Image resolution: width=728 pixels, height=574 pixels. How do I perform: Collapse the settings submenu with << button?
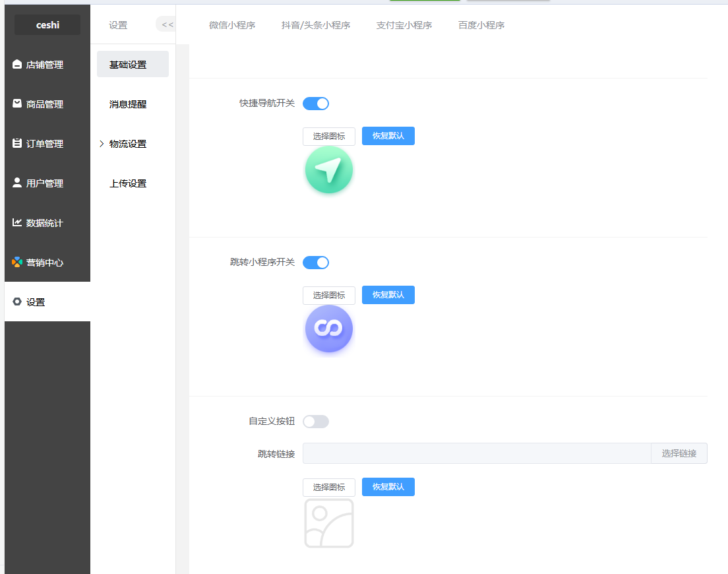tap(166, 25)
